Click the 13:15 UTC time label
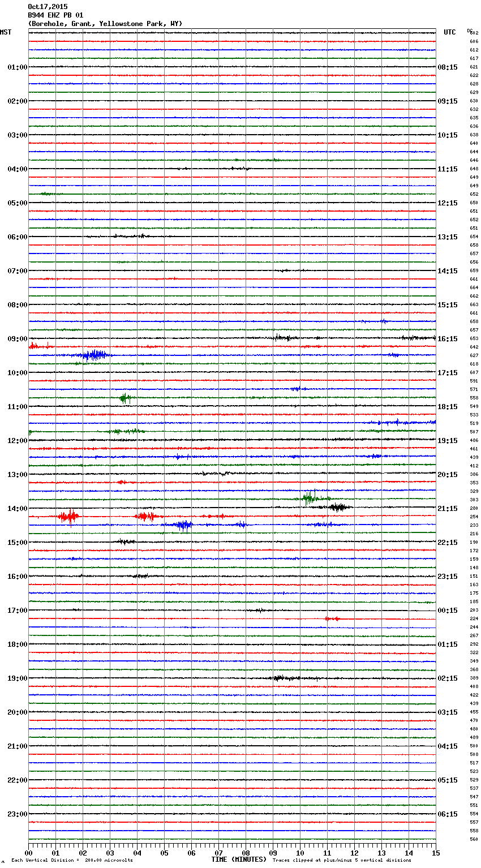This screenshot has width=481, height=868. tap(448, 237)
